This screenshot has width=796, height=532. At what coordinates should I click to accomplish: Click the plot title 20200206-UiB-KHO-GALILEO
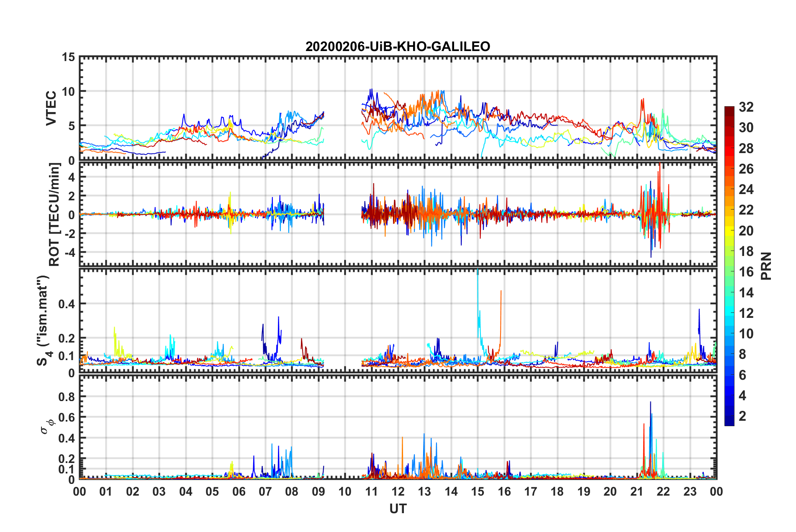(398, 46)
